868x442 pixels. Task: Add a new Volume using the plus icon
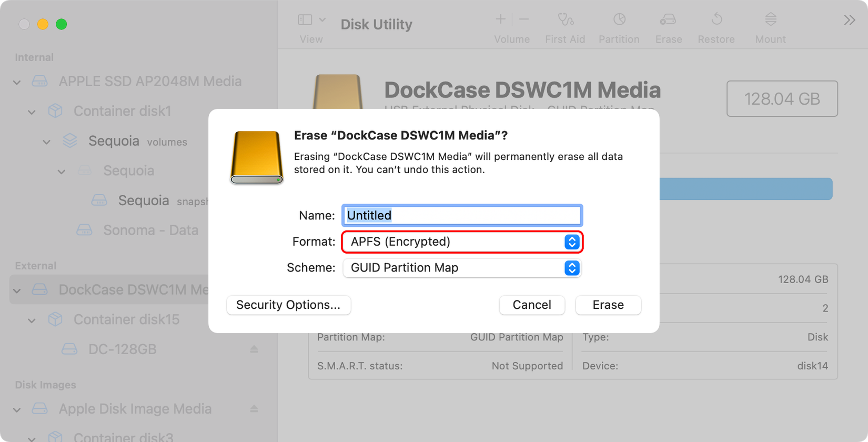click(x=500, y=19)
